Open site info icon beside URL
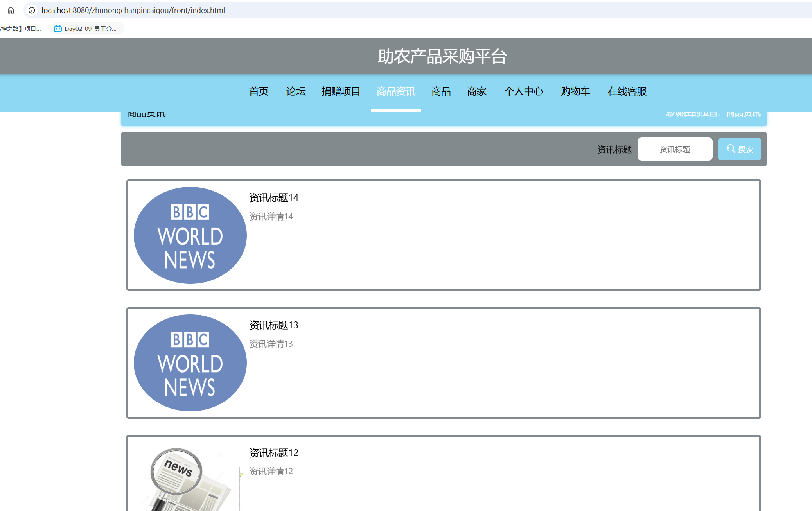 (32, 10)
